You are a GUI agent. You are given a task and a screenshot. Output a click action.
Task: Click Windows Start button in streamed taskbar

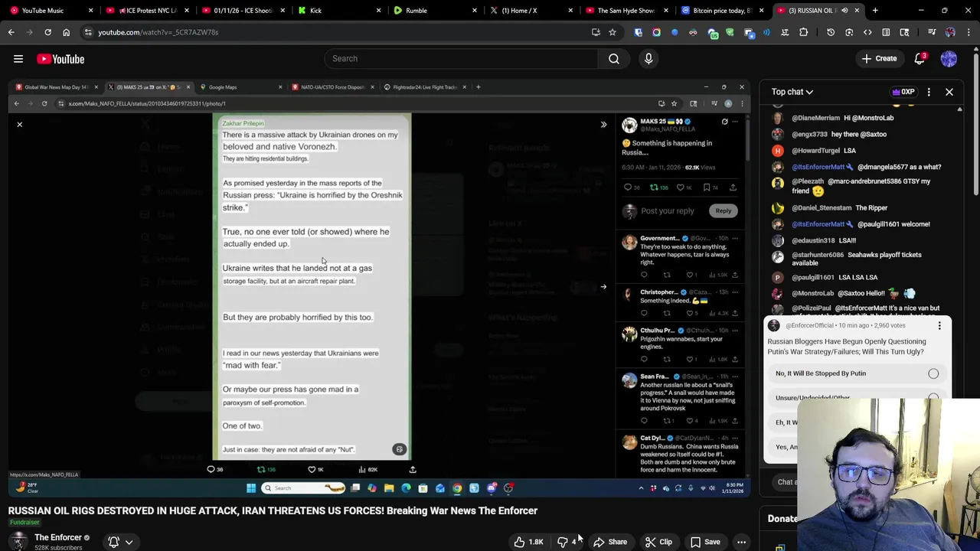pos(250,488)
